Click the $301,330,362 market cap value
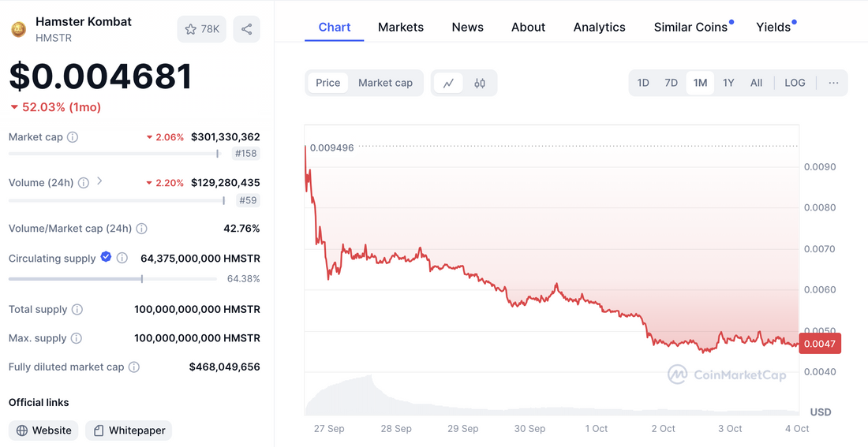868x447 pixels. 226,136
